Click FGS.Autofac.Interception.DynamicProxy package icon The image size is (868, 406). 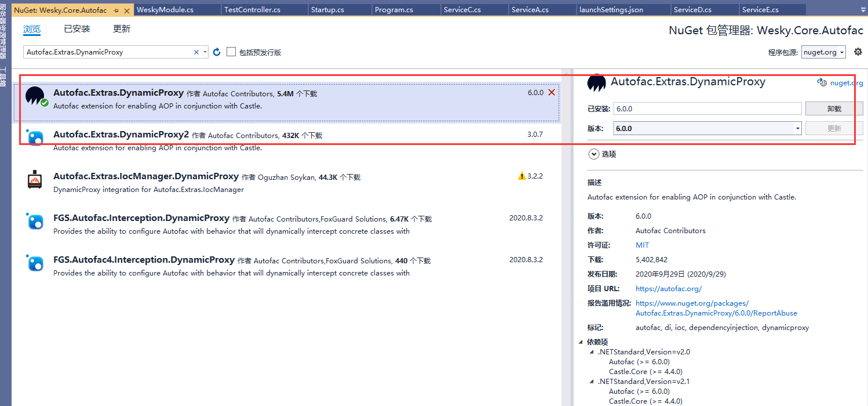35,221
